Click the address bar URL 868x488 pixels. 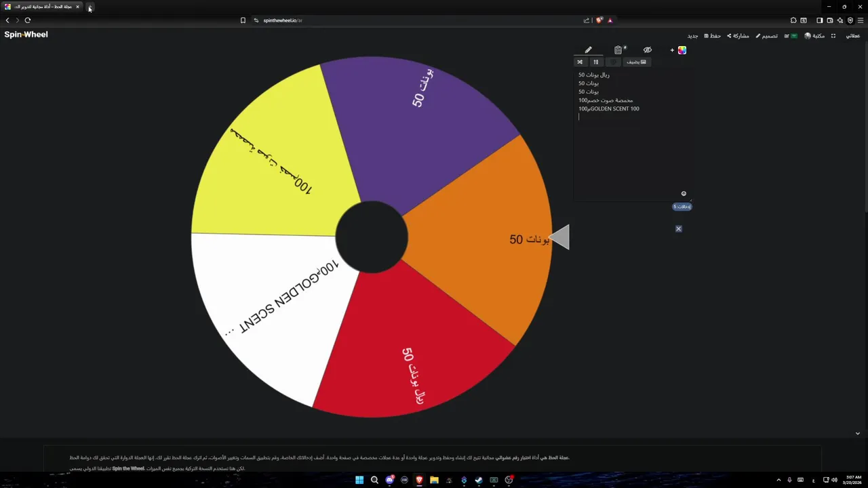click(283, 20)
